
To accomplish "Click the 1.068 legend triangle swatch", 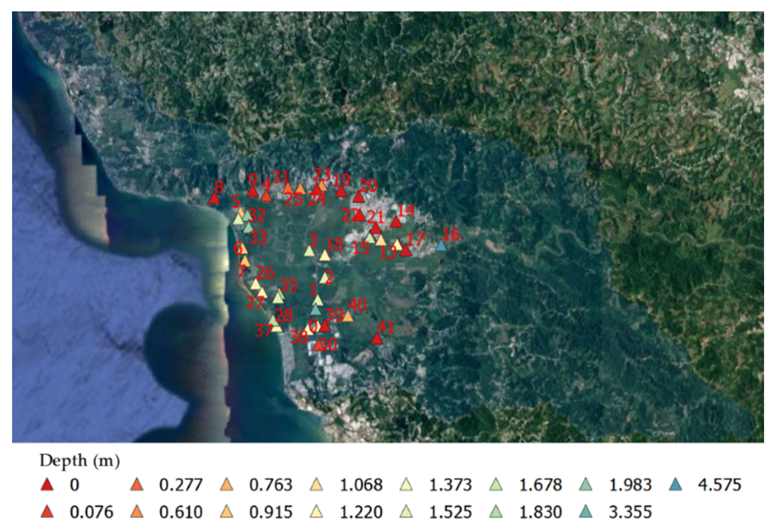I will pyautogui.click(x=317, y=485).
